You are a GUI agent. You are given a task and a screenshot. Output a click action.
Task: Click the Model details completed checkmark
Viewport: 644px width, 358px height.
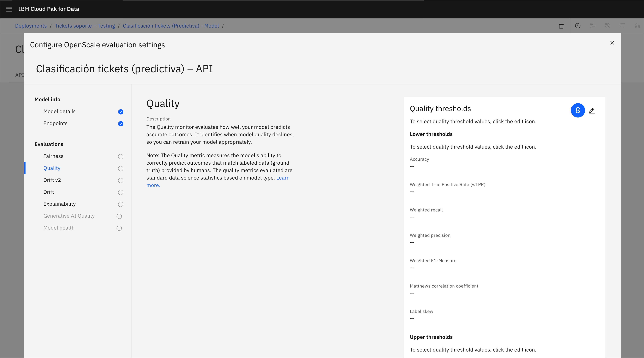[x=120, y=112]
